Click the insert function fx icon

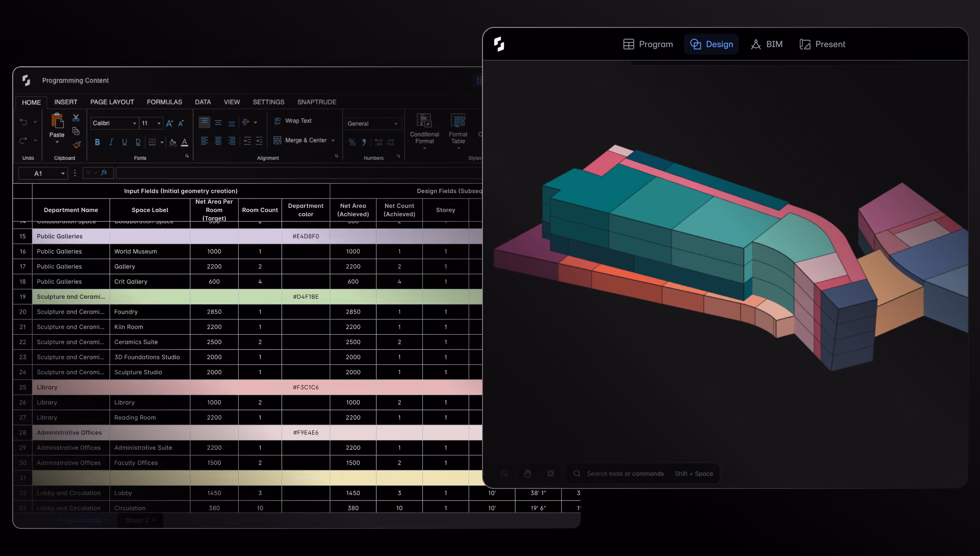point(104,172)
